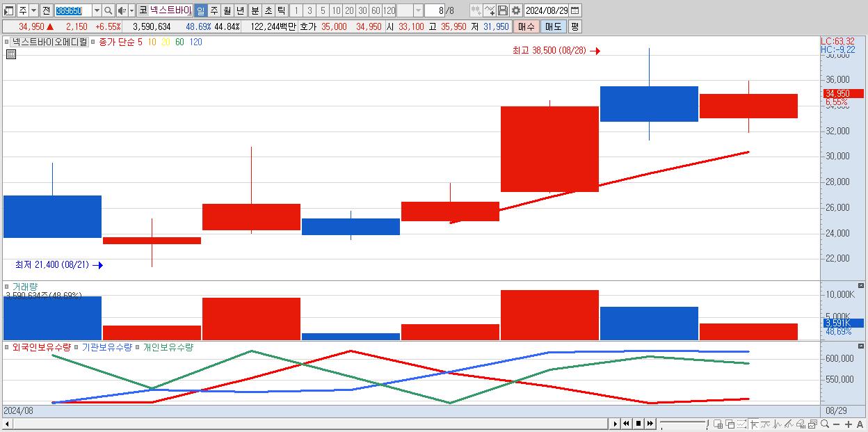Click the grid table icon under stock name
Image resolution: width=868 pixels, height=432 pixels.
click(x=10, y=54)
